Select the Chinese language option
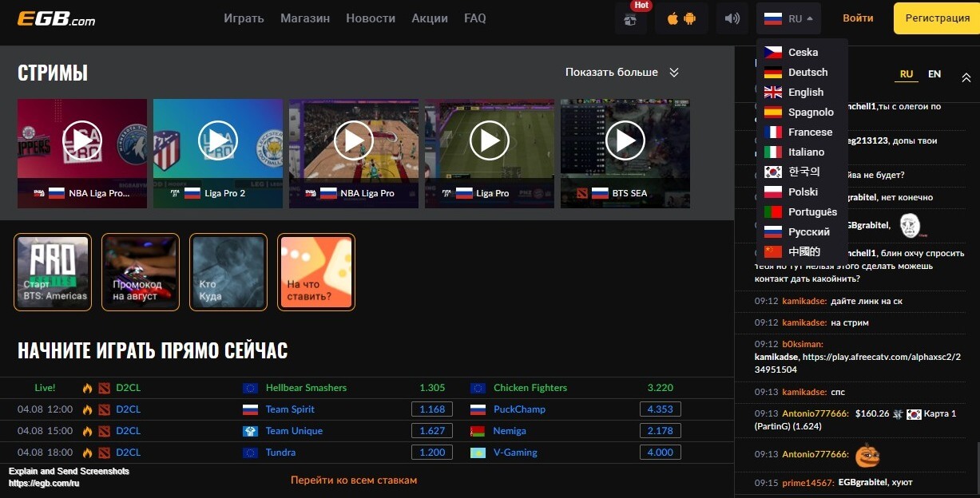 (x=802, y=251)
